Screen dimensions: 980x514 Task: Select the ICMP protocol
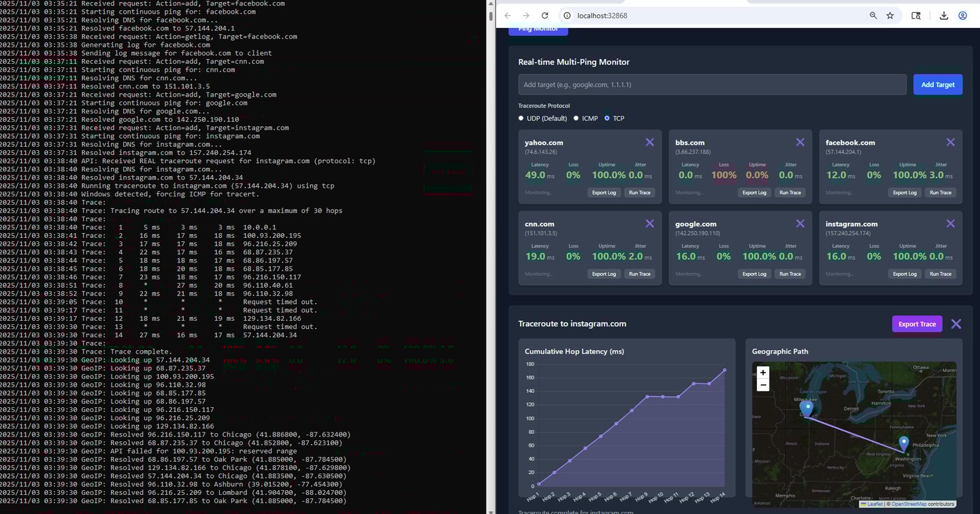[x=576, y=118]
